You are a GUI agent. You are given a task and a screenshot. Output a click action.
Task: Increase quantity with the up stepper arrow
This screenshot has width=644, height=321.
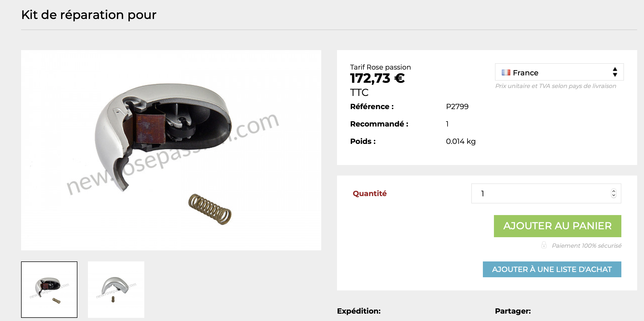coord(614,191)
